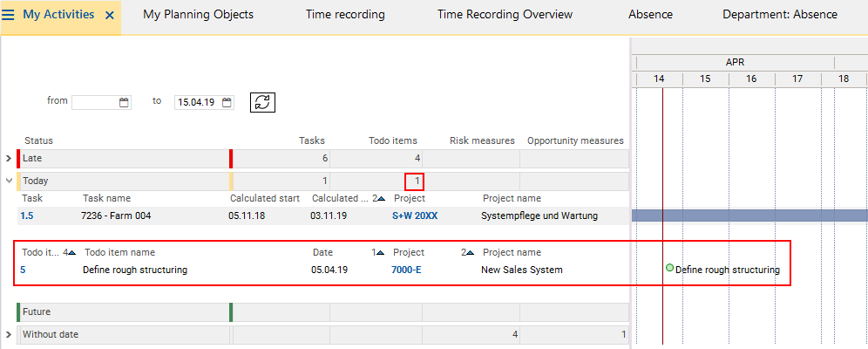Viewport: 868px width, 349px height.
Task: Click Without date risk measures count 4
Action: coord(515,334)
